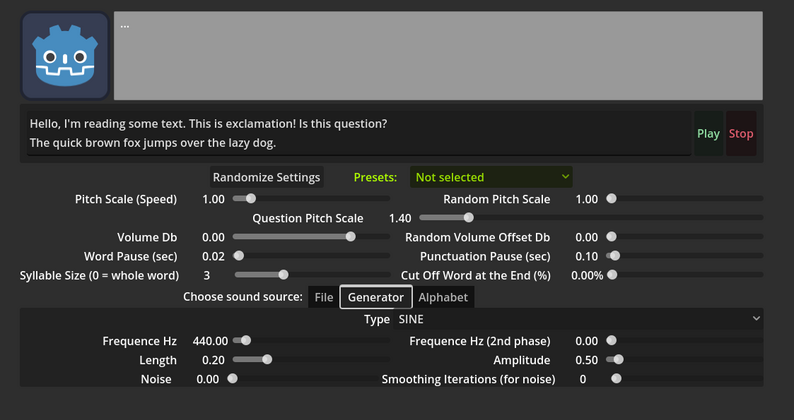Switch sound source to File
This screenshot has height=420, width=794.
click(324, 297)
